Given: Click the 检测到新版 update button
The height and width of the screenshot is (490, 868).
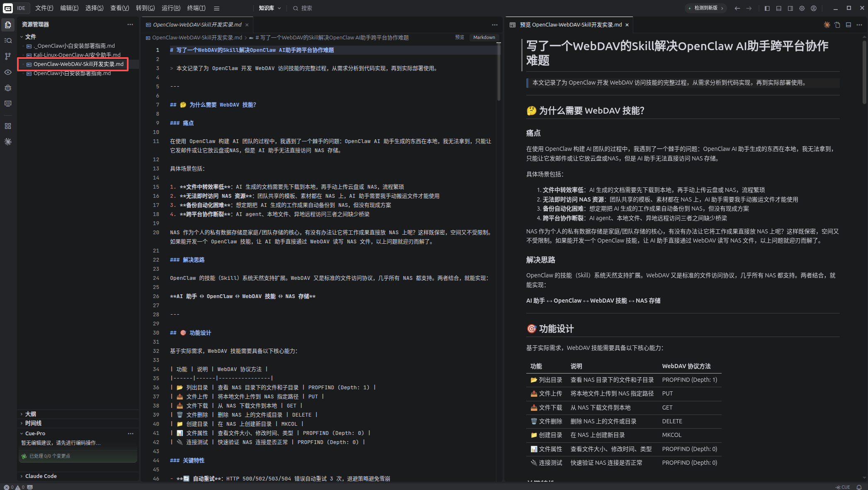Looking at the screenshot, I should coord(706,8).
